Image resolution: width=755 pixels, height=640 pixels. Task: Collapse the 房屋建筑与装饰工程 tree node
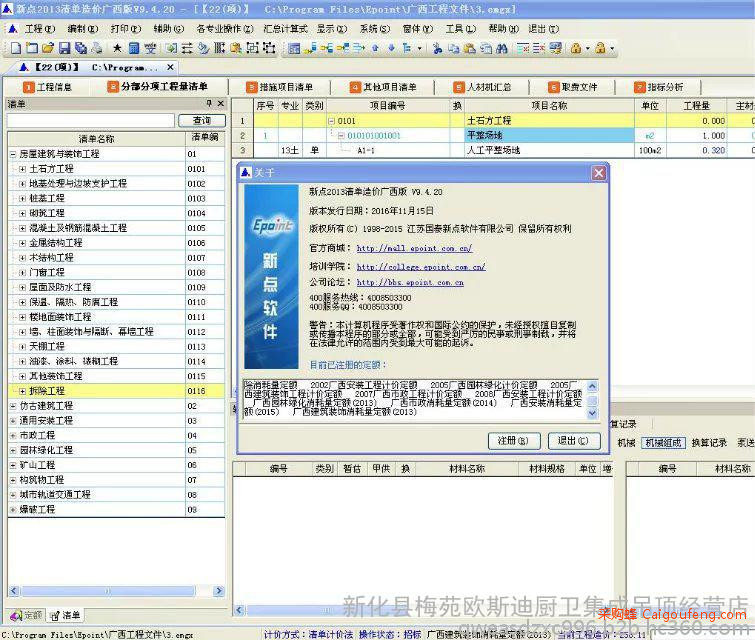click(x=13, y=154)
